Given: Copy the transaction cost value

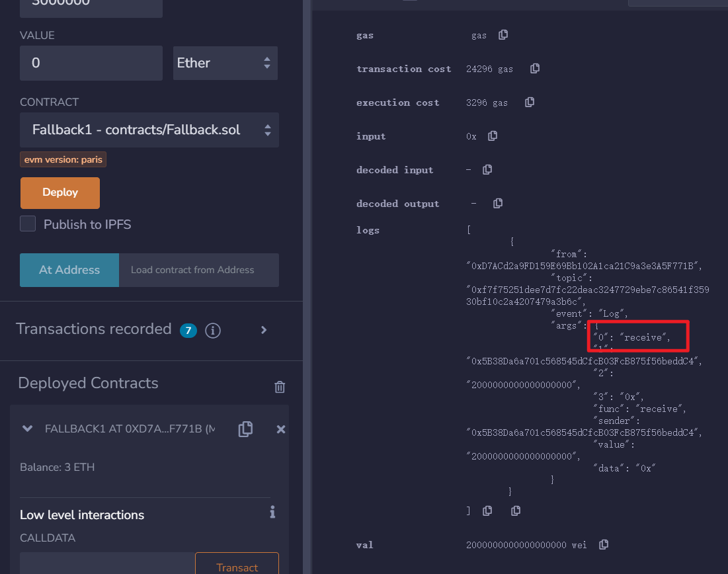Looking at the screenshot, I should 535,69.
